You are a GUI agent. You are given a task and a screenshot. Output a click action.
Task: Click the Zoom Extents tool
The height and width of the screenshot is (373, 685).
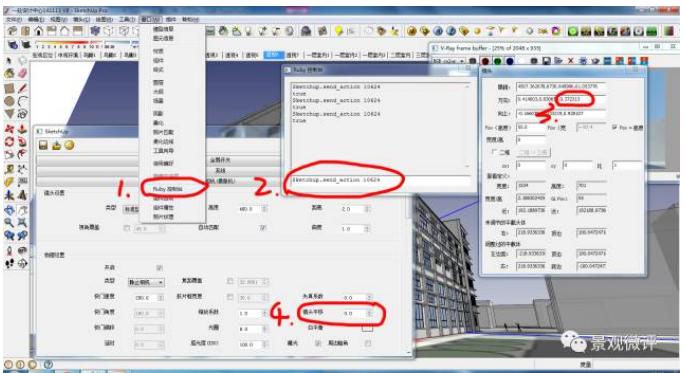pos(22,223)
